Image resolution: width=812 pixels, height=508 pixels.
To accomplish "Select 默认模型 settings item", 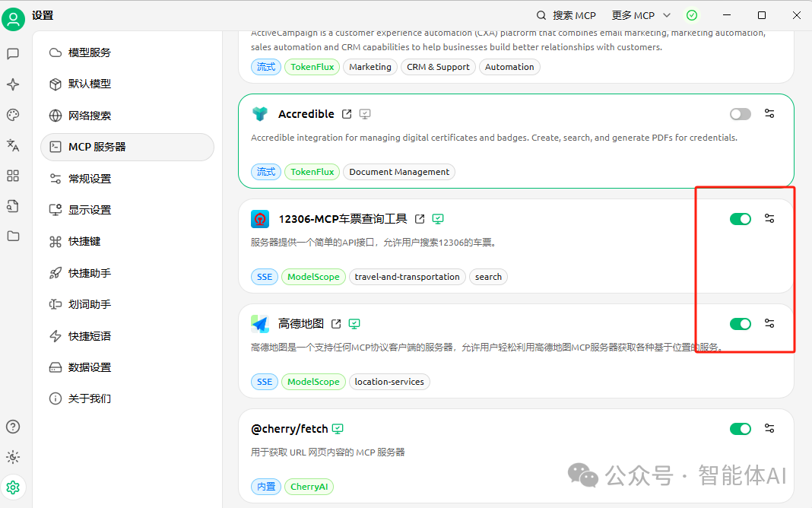I will [x=128, y=84].
